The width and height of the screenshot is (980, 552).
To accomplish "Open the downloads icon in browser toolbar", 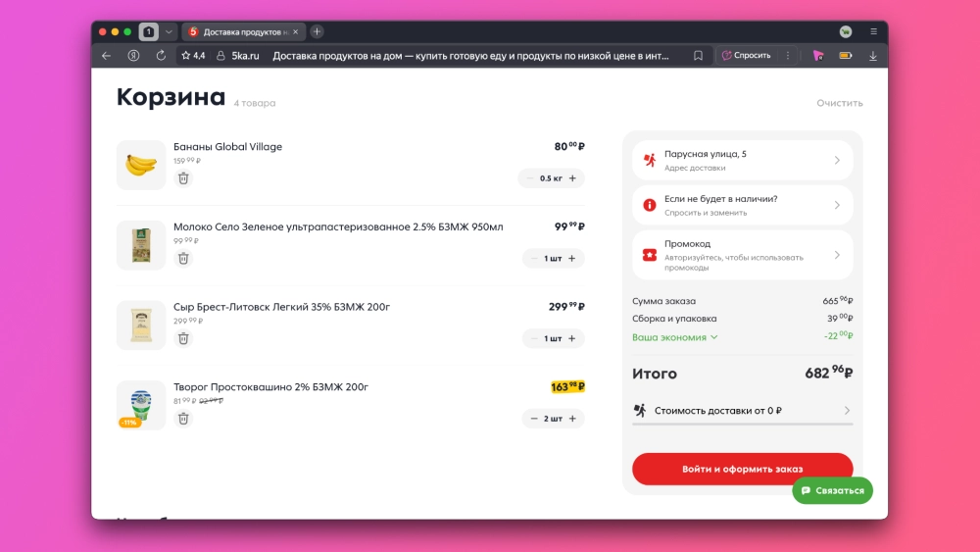I will point(873,56).
